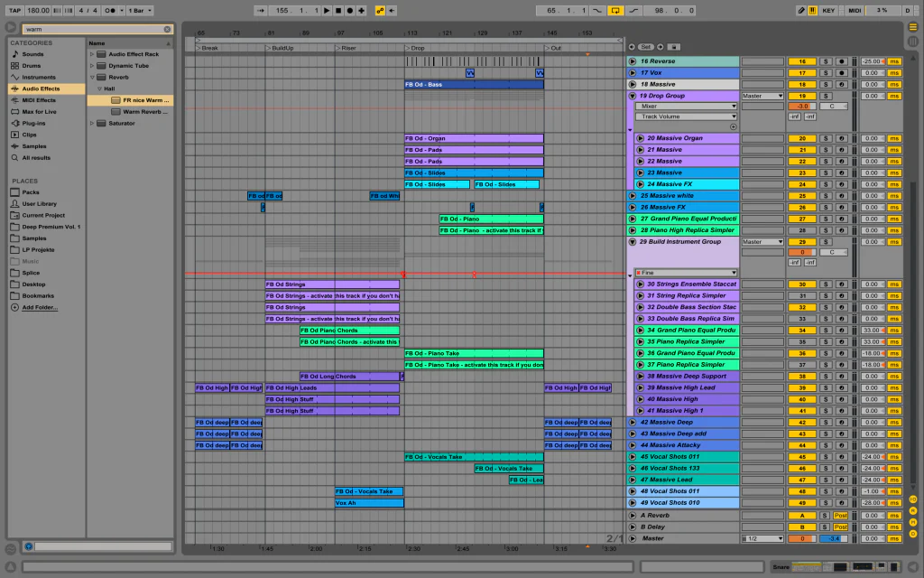Go to previous locator arrow

tap(632, 47)
